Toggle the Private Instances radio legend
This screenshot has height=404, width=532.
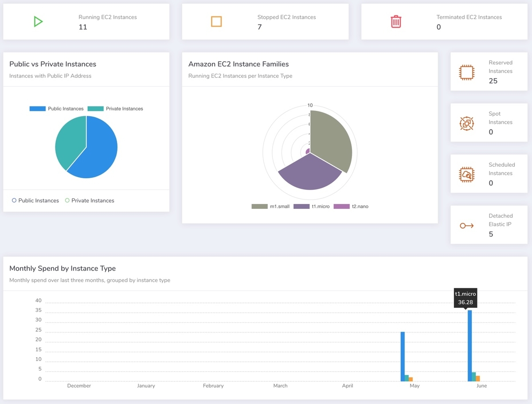[x=90, y=200]
